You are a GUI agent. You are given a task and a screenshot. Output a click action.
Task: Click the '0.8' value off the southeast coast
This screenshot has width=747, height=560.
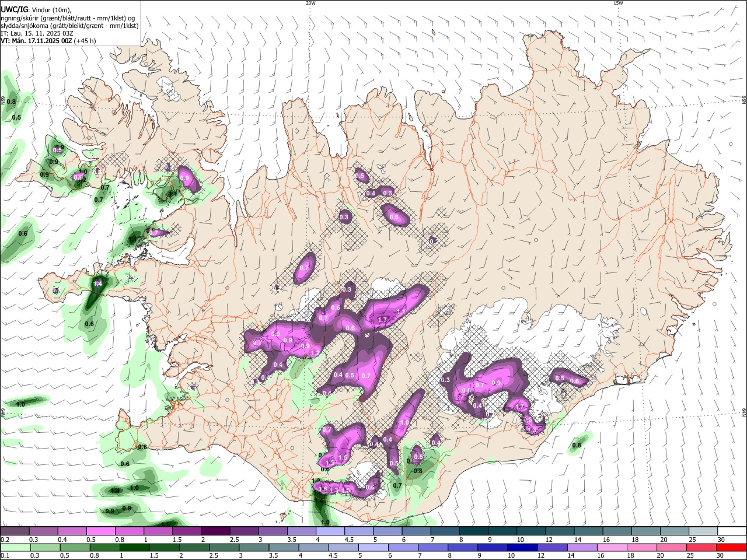click(577, 446)
